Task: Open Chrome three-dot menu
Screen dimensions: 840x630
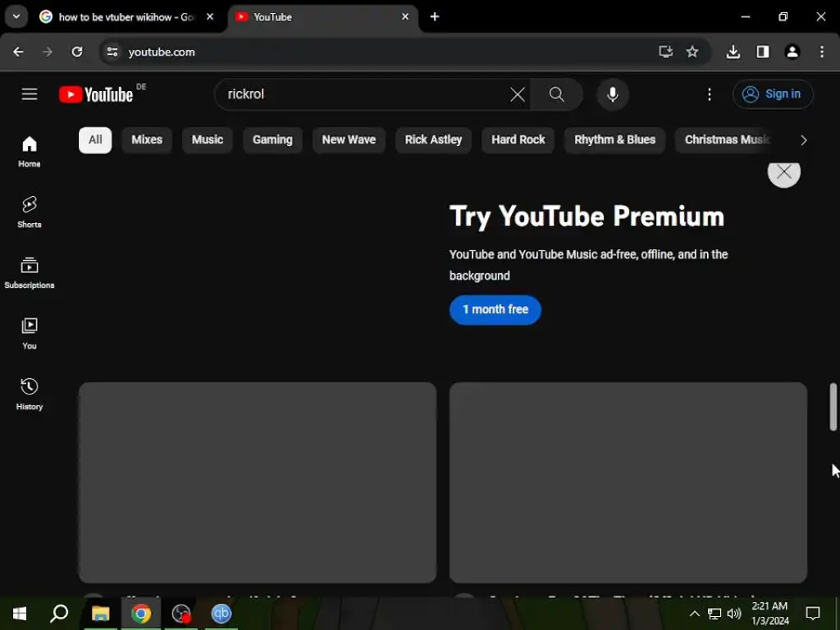Action: [x=822, y=52]
